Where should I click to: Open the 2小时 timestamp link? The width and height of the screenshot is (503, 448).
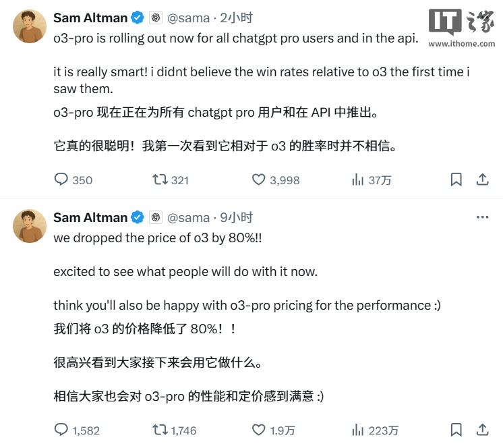(236, 18)
